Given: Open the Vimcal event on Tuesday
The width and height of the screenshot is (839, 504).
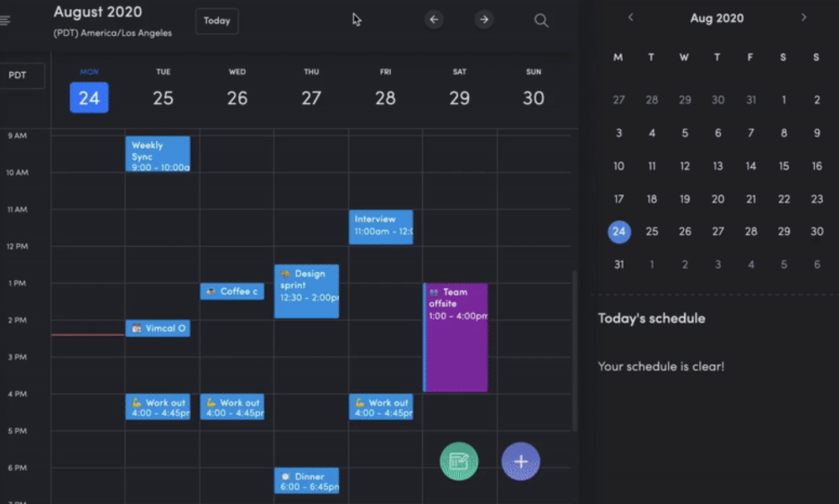Looking at the screenshot, I should (158, 328).
